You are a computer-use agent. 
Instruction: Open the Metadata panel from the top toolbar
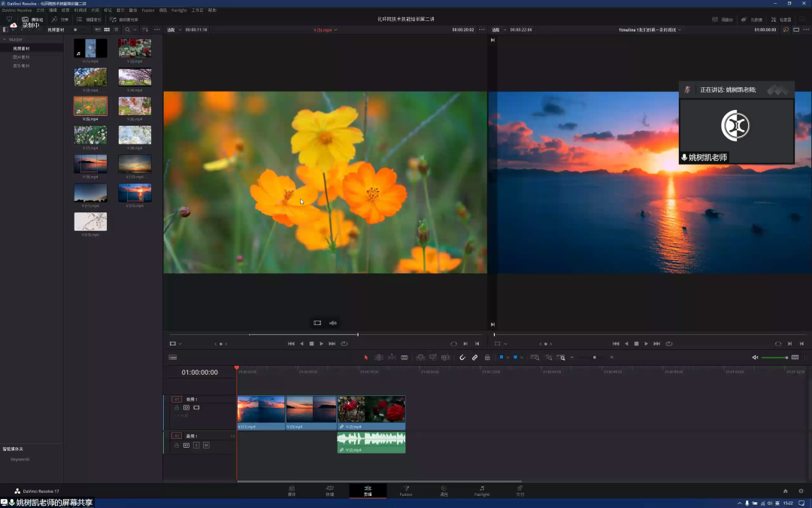click(752, 20)
